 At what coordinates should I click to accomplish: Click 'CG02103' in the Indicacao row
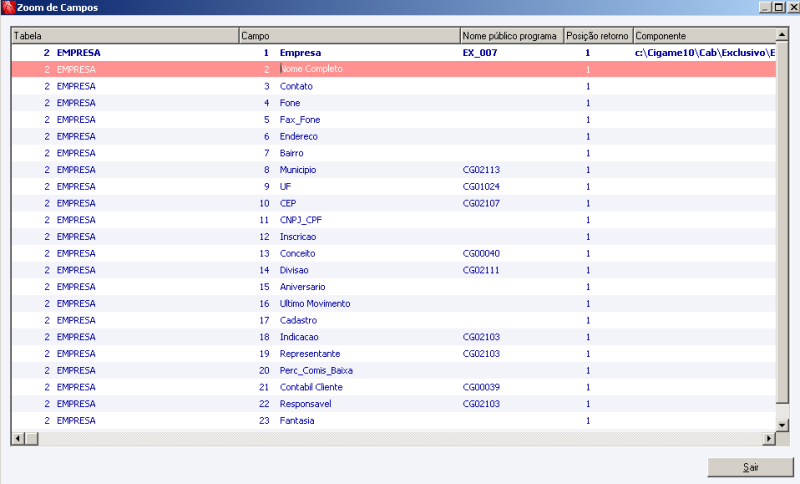[481, 337]
